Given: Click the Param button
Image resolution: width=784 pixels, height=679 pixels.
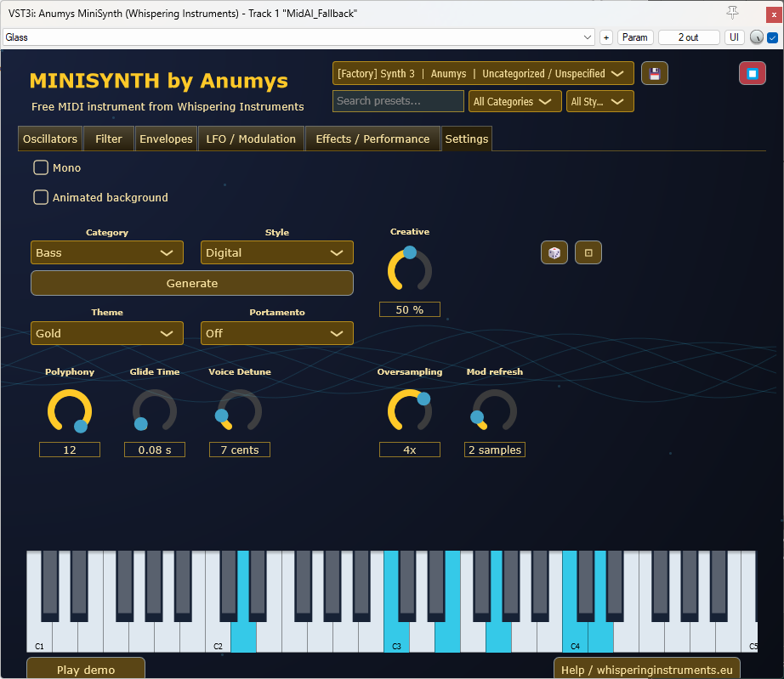Looking at the screenshot, I should (635, 37).
